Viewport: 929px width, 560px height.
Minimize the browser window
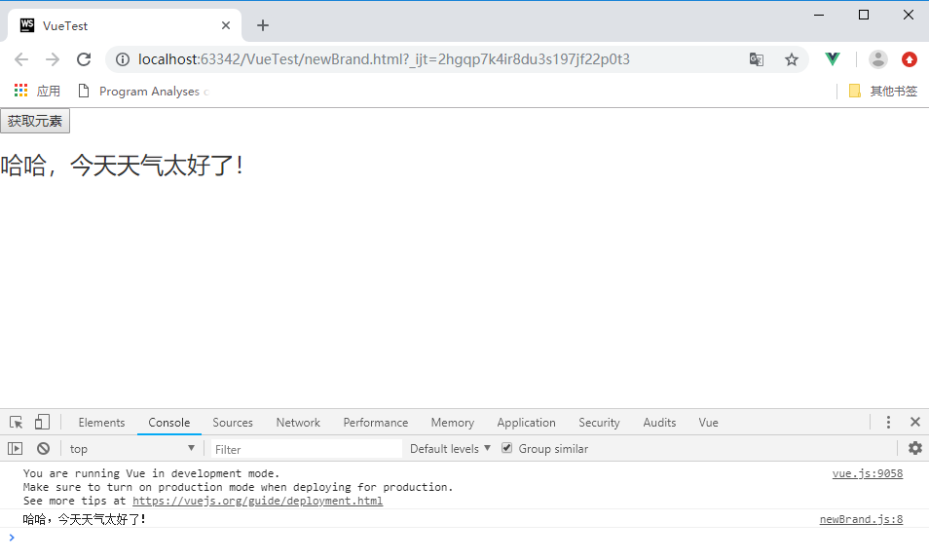[819, 15]
